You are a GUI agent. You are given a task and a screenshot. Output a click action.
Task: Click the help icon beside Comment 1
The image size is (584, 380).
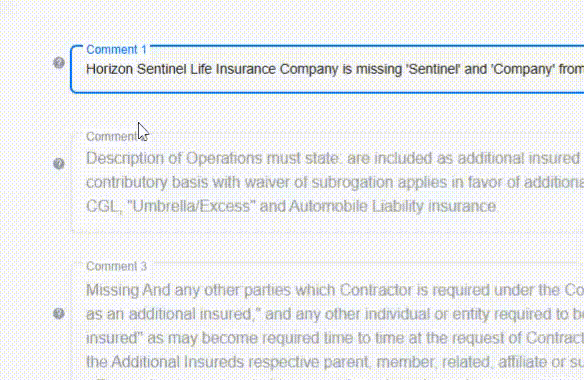59,63
